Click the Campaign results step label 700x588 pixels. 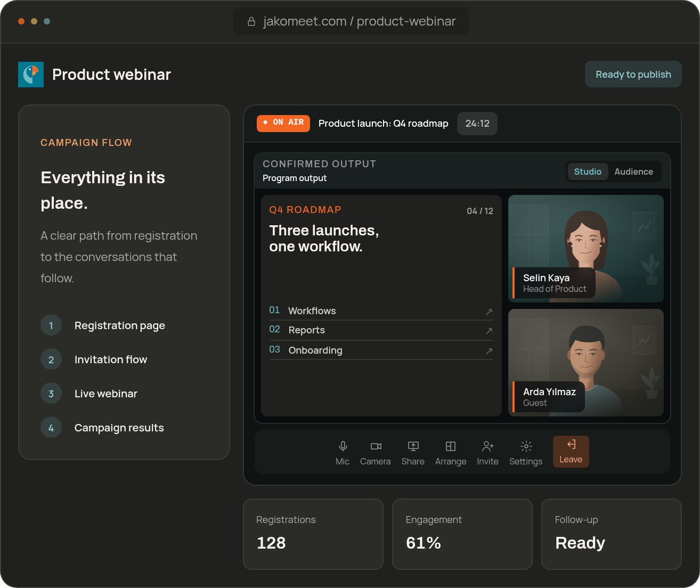(119, 428)
